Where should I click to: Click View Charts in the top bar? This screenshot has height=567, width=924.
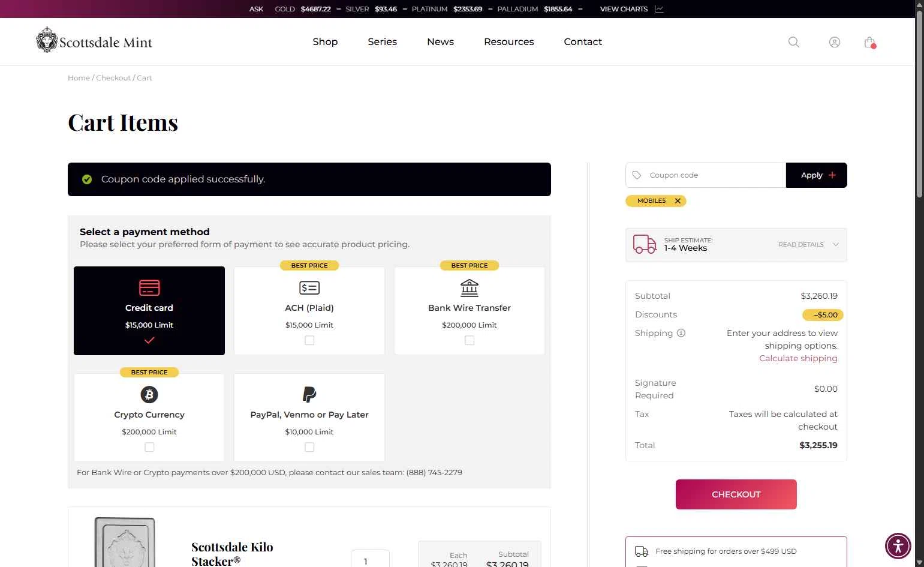click(624, 9)
